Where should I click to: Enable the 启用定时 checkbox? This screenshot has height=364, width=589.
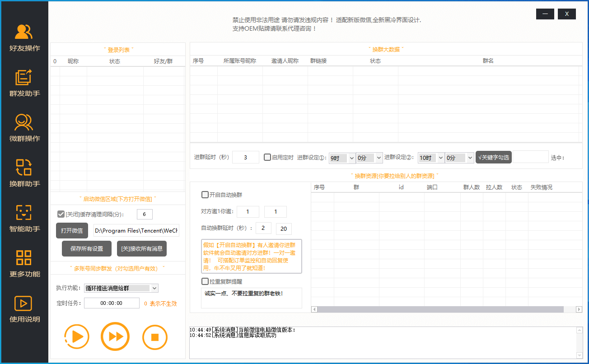[267, 158]
